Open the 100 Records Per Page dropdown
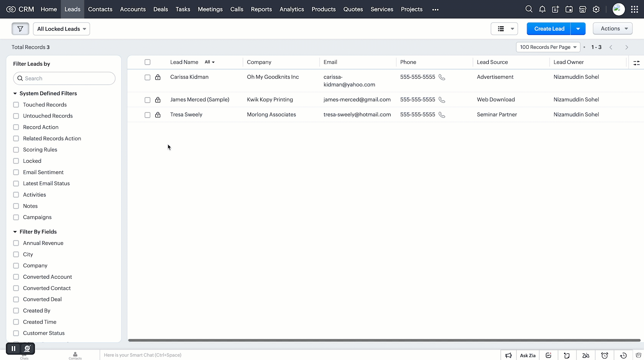The height and width of the screenshot is (360, 644). [x=548, y=47]
